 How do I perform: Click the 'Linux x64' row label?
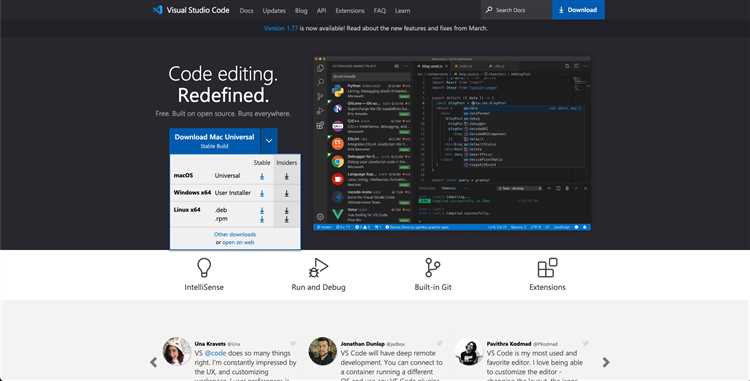(187, 209)
